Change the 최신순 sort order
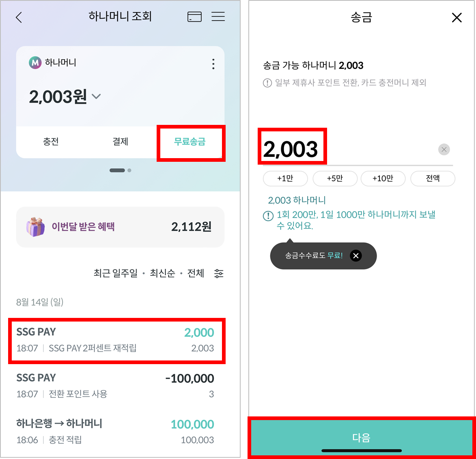Screen dimensions: 476x459 point(162,273)
